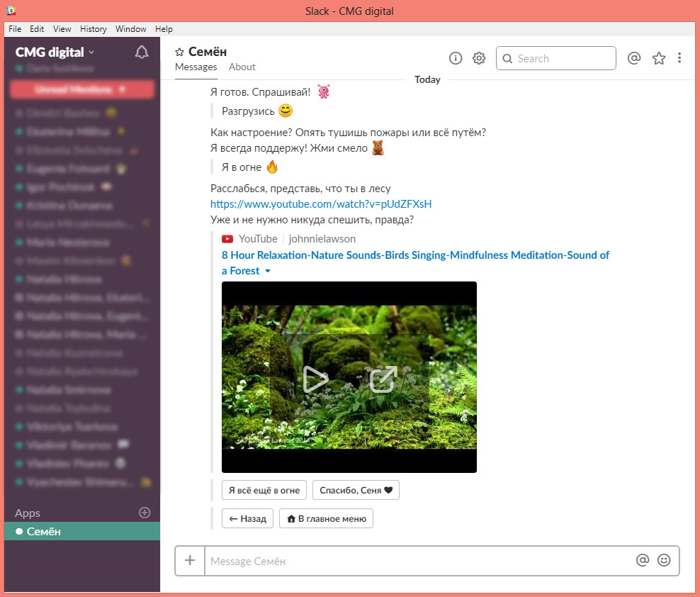Click the plus attach button in message box

click(190, 560)
